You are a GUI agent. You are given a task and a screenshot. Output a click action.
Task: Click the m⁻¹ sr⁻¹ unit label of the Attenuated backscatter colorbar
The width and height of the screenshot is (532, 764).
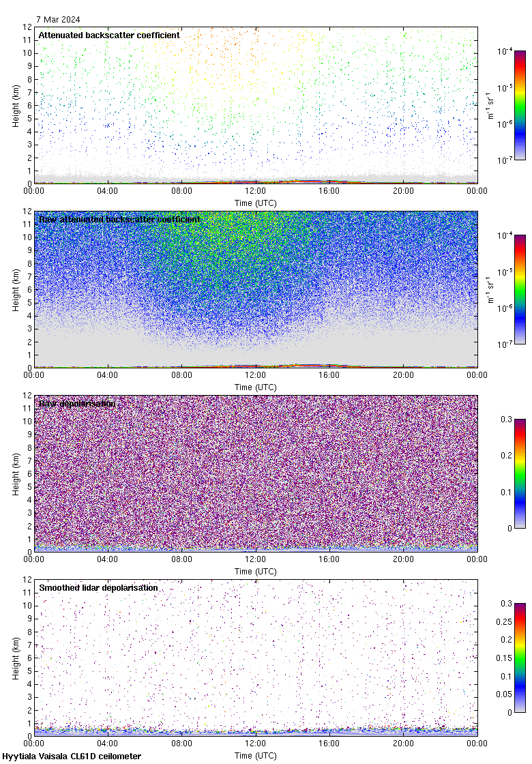pyautogui.click(x=490, y=105)
